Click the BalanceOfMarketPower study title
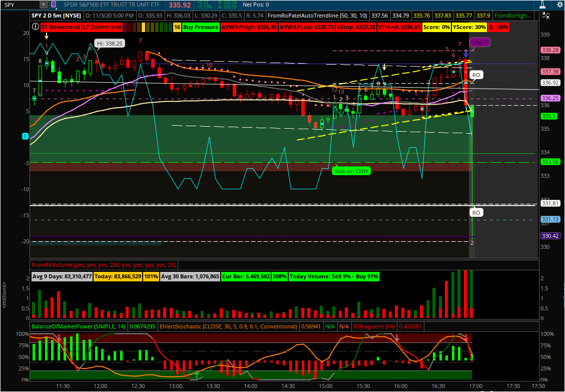This screenshot has width=565, height=392. click(79, 326)
